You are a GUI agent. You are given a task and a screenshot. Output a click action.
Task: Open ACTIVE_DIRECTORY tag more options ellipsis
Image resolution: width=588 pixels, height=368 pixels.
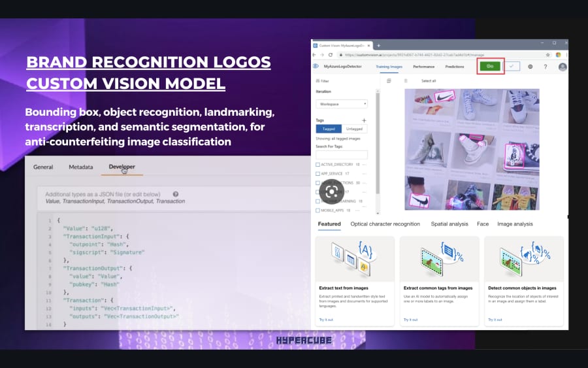point(364,165)
